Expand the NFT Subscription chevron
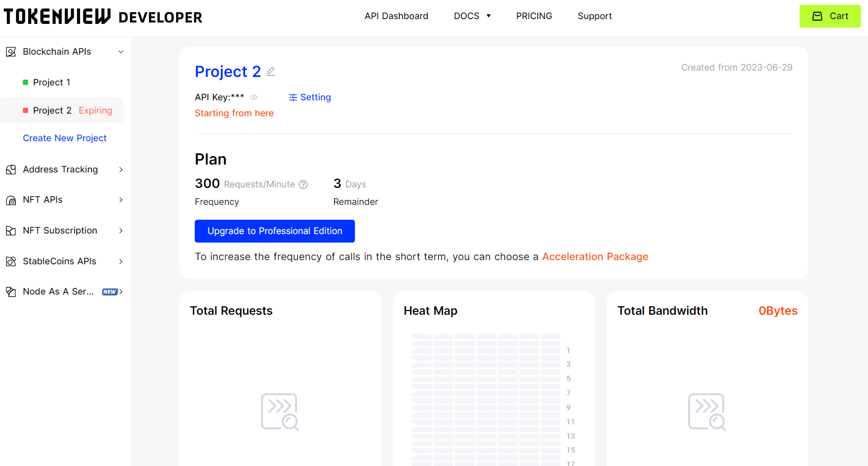 point(121,230)
